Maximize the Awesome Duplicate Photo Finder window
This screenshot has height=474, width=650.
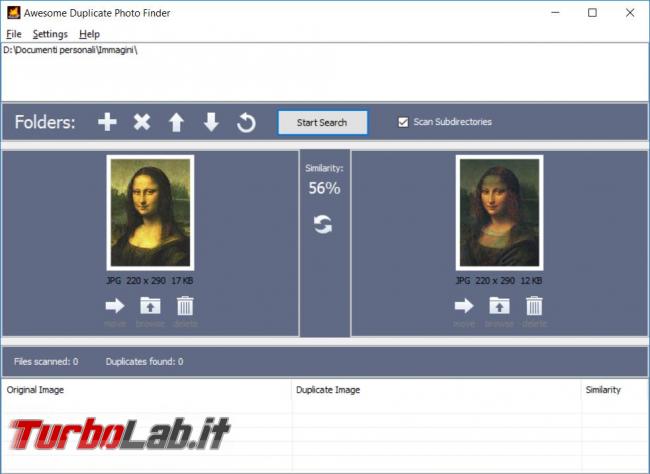(592, 13)
